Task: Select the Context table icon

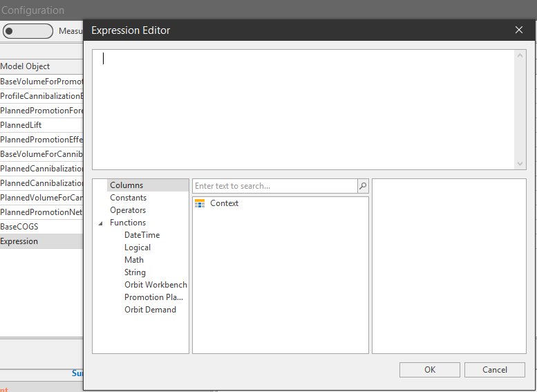Action: tap(200, 203)
